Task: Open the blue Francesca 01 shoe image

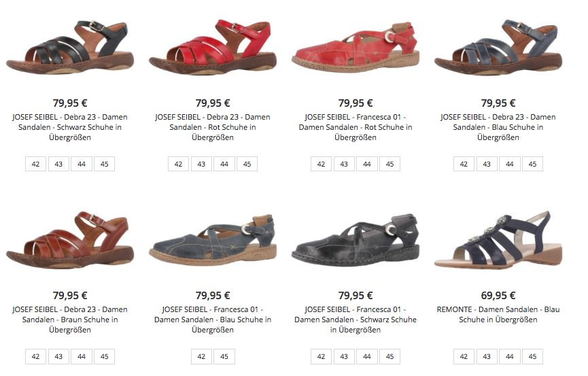Action: pyautogui.click(x=213, y=240)
